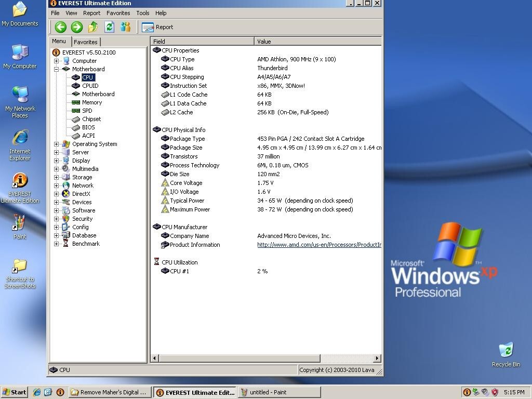Expand the Operating System node
Image resolution: width=532 pixels, height=399 pixels.
(56, 144)
